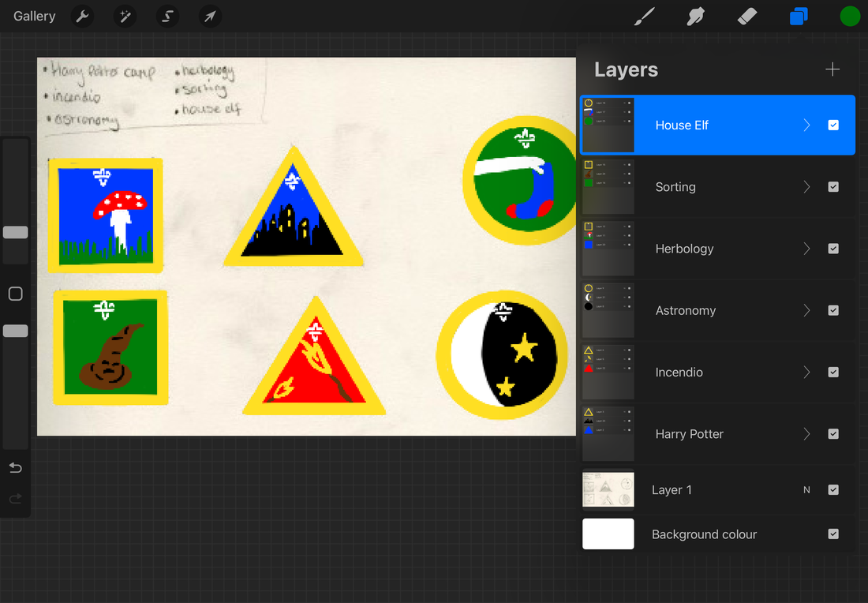Expand the Sorting group chevron

(806, 187)
